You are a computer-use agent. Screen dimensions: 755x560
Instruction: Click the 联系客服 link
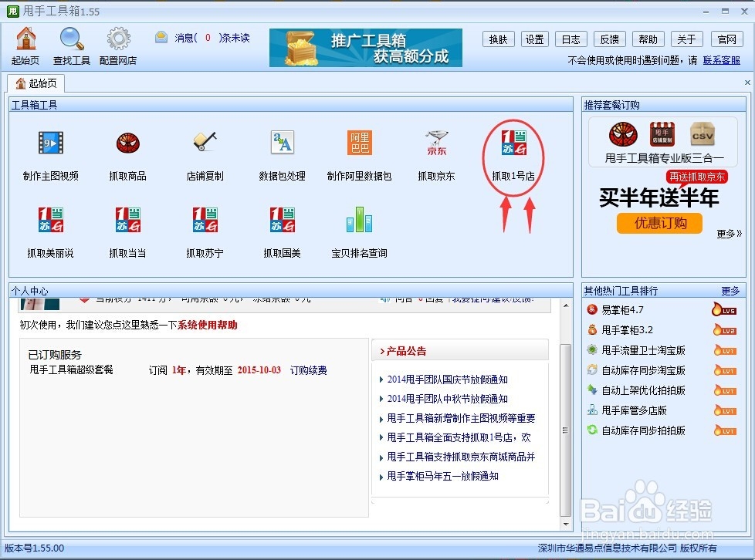pyautogui.click(x=723, y=59)
